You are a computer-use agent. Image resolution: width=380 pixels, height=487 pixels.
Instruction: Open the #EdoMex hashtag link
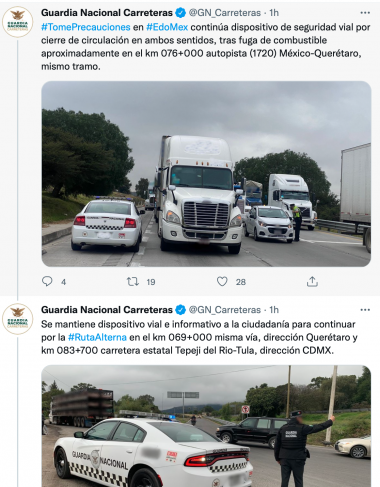point(167,27)
